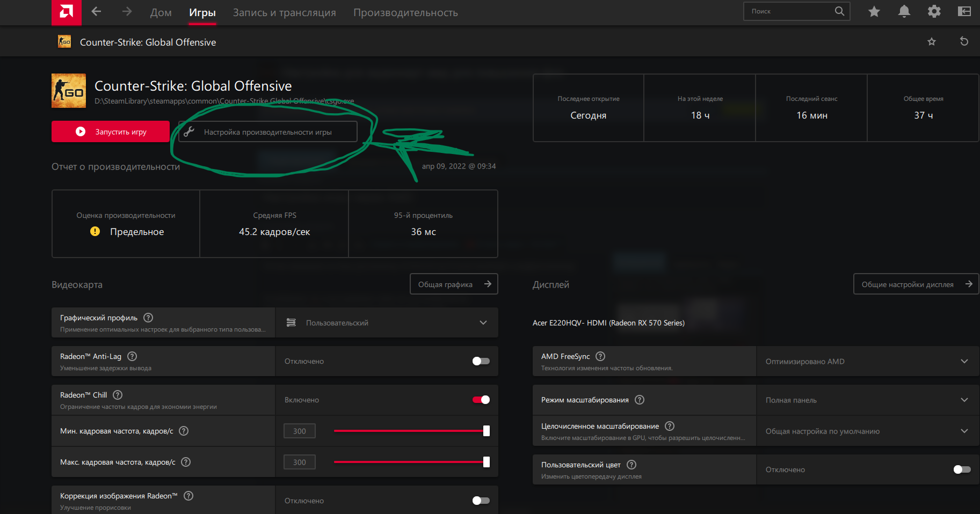Click the Макс. кадровая частота slider
Viewport: 980px width, 514px height.
411,462
